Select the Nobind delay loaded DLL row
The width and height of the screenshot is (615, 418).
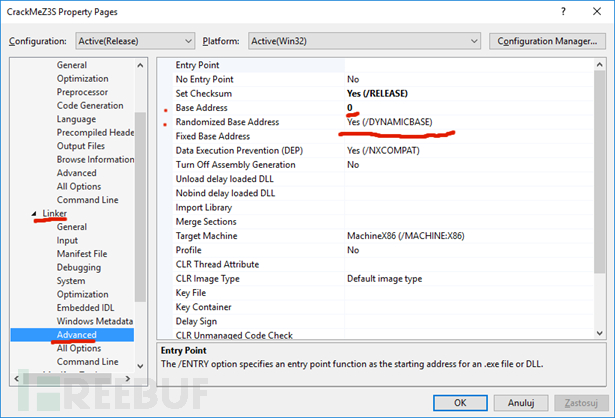(383, 193)
